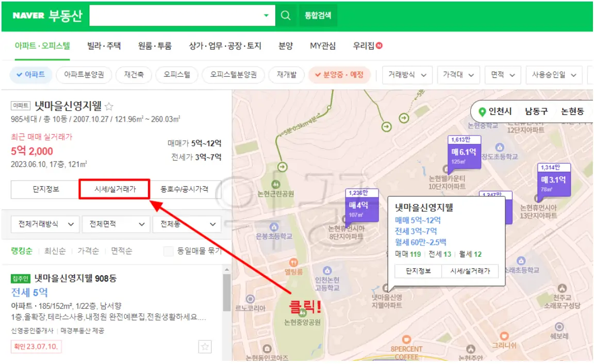Image resolution: width=594 pixels, height=364 pixels.
Task: Open the 전체면적 dropdown
Action: 113,224
